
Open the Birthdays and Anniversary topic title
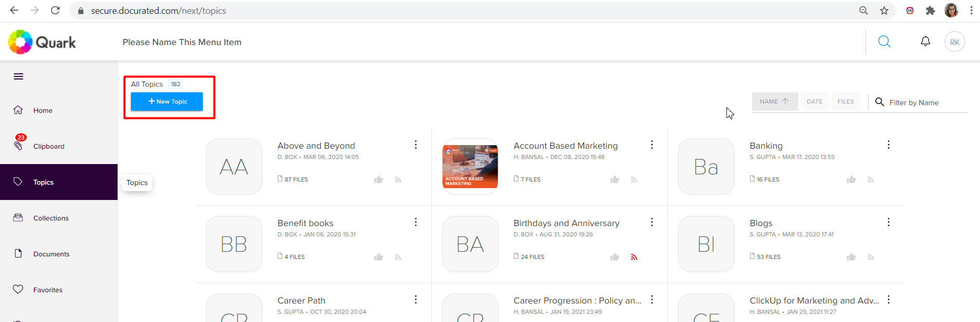click(566, 223)
